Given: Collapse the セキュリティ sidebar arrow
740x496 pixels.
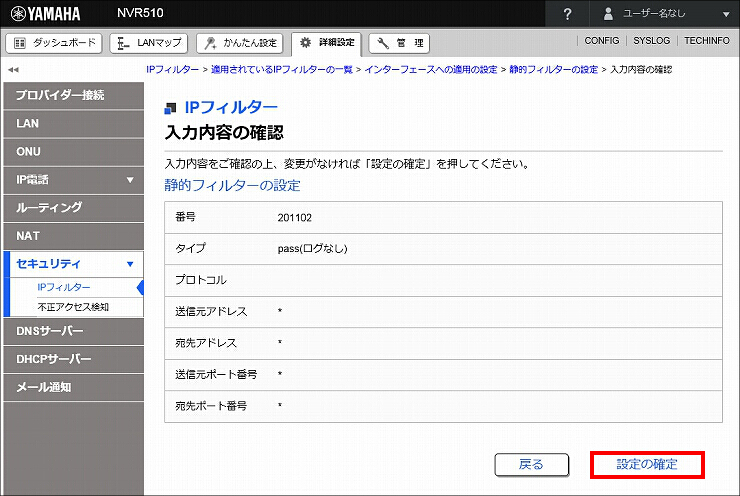Looking at the screenshot, I should point(130,264).
